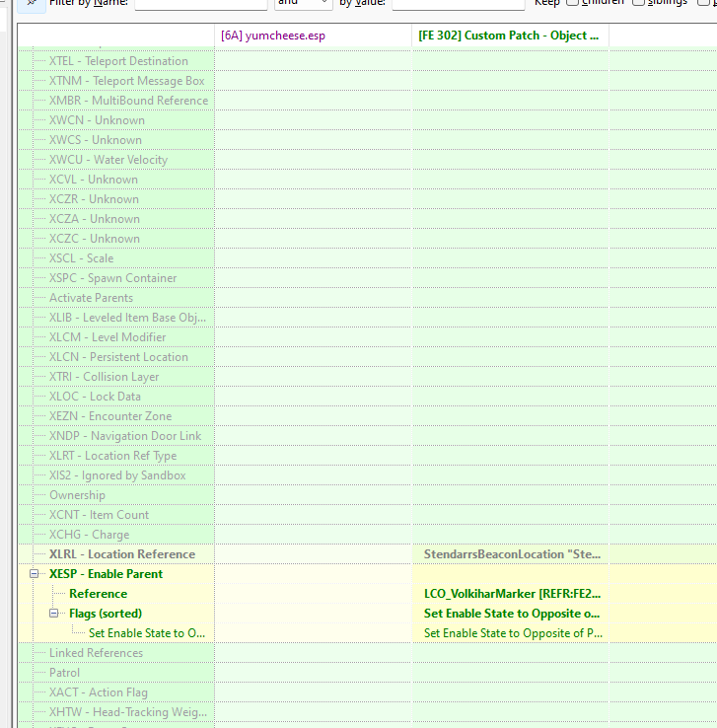717x728 pixels.
Task: Select the [FE 302] Custom Patch column header
Action: 508,36
